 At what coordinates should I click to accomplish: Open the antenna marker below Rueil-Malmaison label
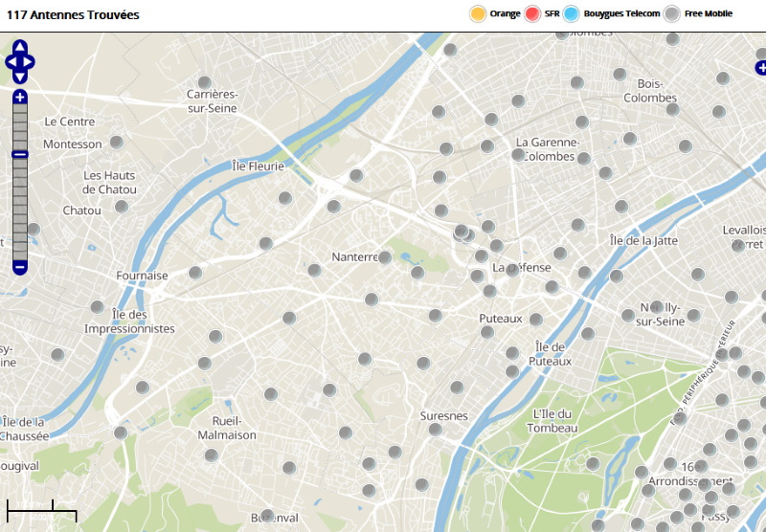211,455
